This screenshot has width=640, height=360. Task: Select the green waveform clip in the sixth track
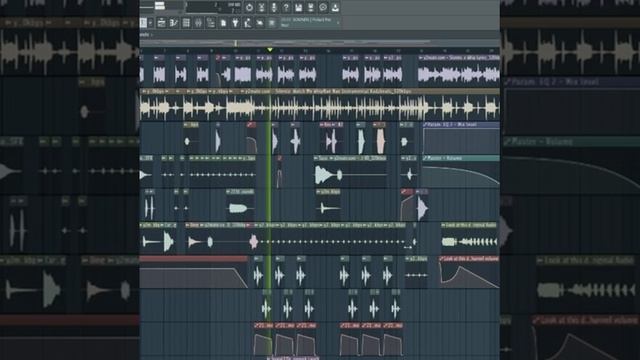tap(470, 238)
